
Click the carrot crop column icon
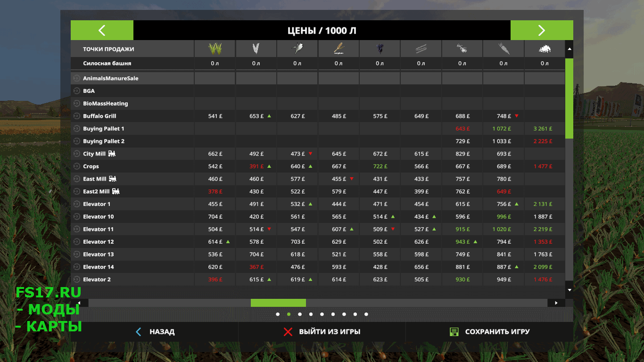coord(504,48)
